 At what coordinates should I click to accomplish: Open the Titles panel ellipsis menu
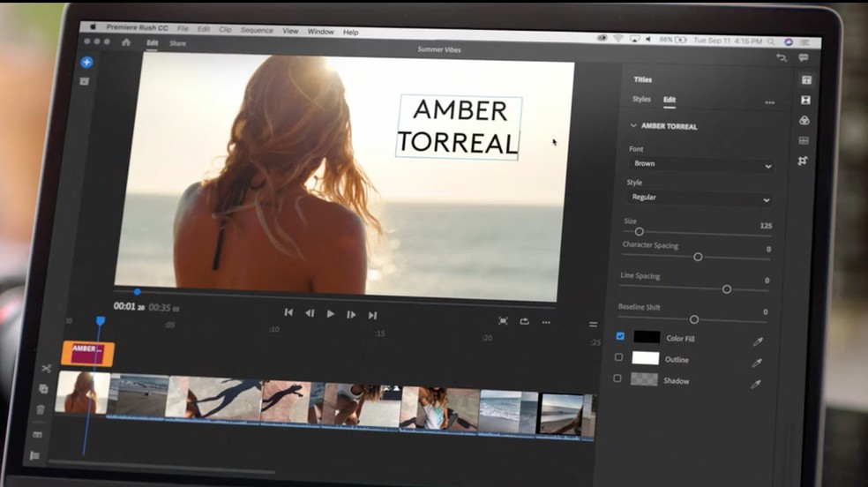point(769,102)
